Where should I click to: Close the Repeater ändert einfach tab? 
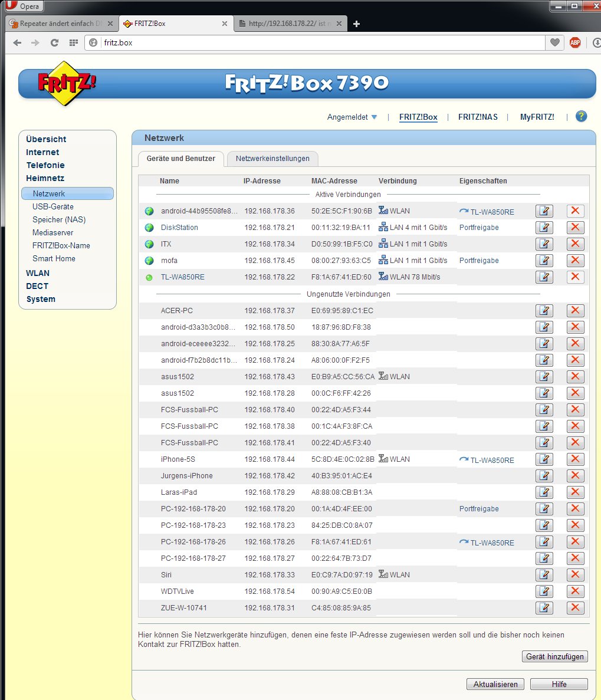coord(110,24)
